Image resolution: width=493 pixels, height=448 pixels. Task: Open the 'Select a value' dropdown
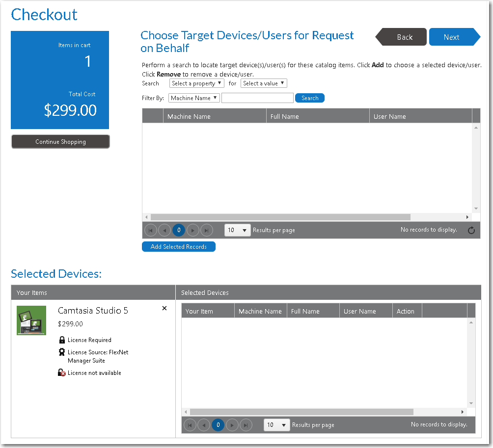(264, 83)
